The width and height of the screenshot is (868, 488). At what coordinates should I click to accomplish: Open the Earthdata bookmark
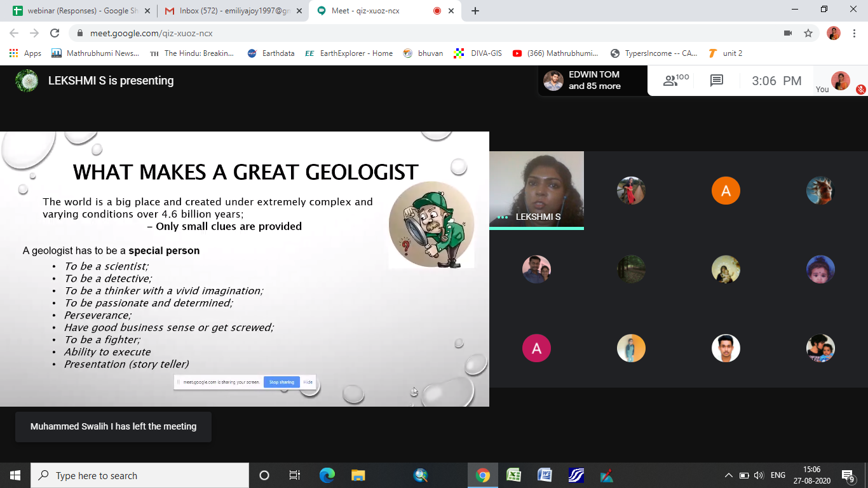[271, 53]
